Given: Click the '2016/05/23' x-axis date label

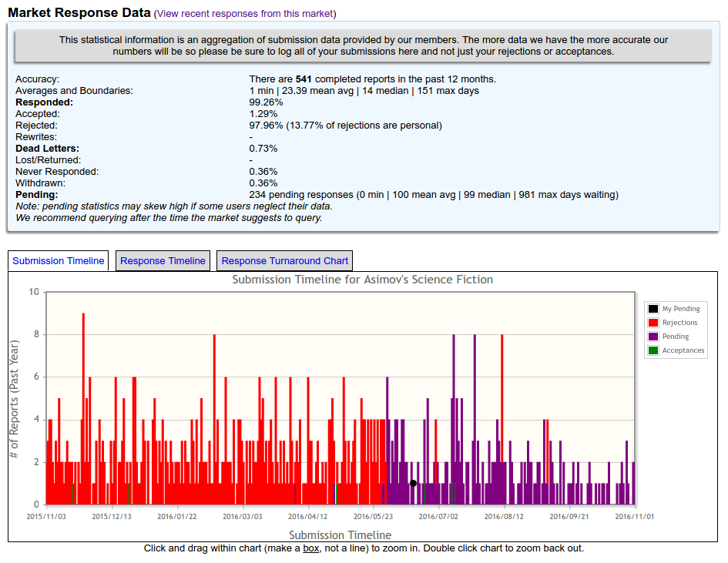Looking at the screenshot, I should click(x=374, y=517).
